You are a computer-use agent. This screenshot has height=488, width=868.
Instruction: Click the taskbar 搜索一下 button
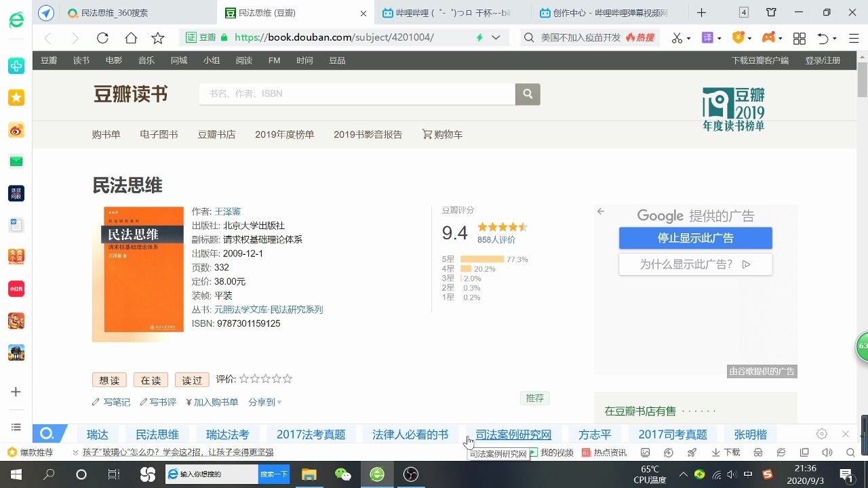point(274,474)
